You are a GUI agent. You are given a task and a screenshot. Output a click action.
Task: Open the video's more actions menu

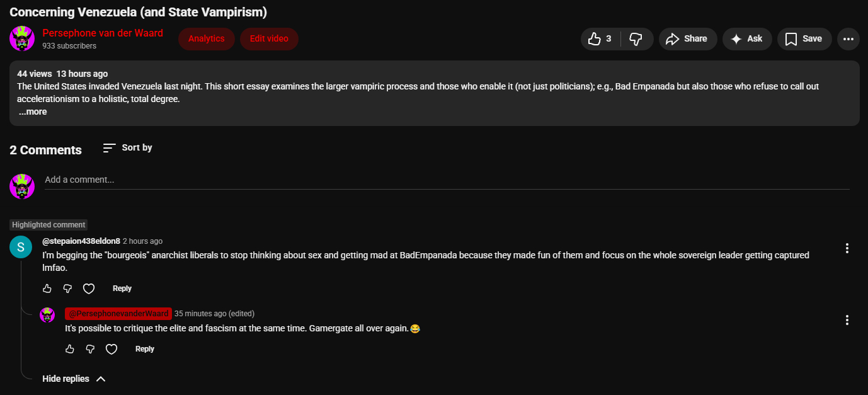[x=848, y=39]
